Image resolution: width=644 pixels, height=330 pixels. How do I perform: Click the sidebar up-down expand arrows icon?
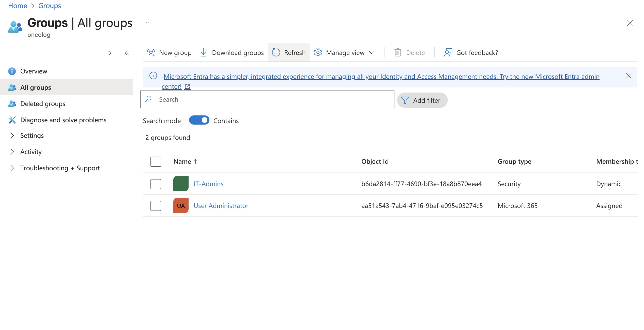[109, 53]
